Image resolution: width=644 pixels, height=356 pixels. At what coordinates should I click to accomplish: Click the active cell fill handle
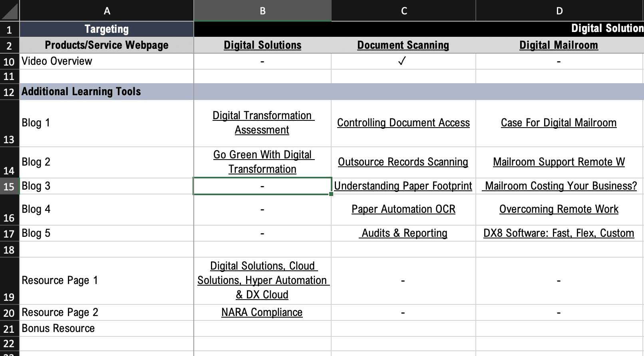point(331,194)
